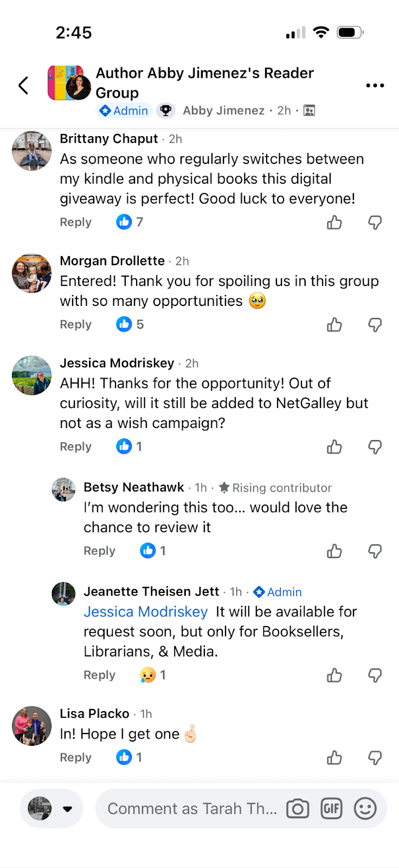Viewport: 399px width, 868px height.
Task: Open Betsy Neathawk's profile name
Action: point(134,487)
